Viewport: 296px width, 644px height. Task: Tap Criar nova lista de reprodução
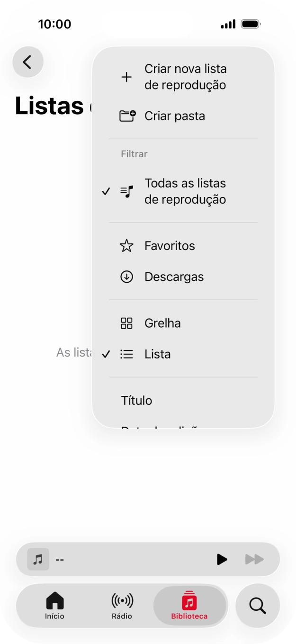tap(185, 77)
